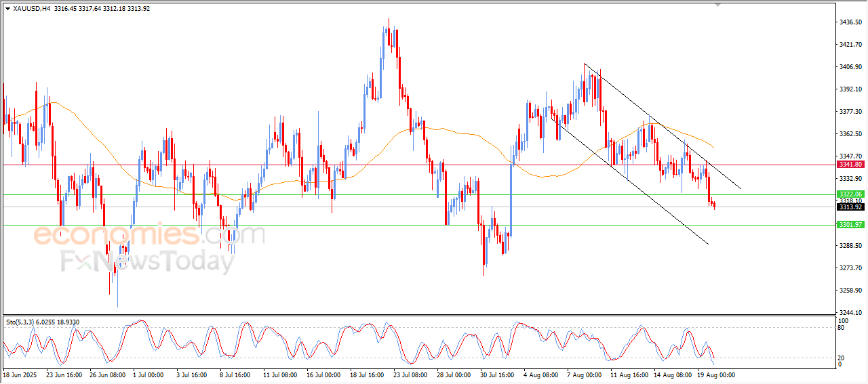Click the 3392.10 price axis label
The image size is (868, 384).
click(850, 89)
